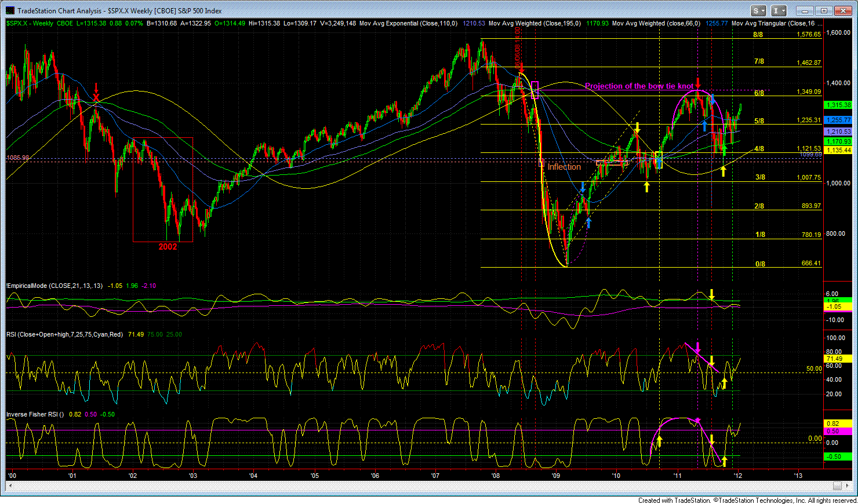Close the Chart Analysis window
The width and height of the screenshot is (858, 504).
click(x=844, y=10)
